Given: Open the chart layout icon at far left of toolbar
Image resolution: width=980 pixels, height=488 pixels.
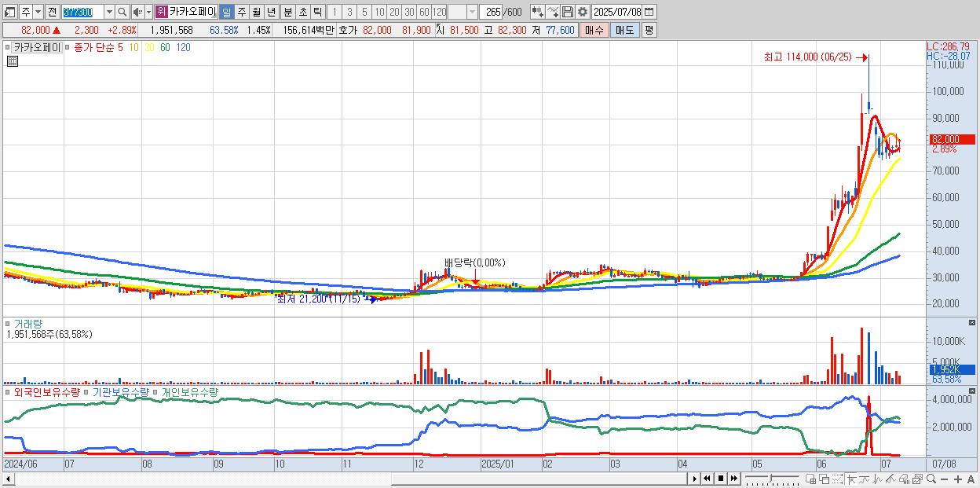Looking at the screenshot, I should (x=9, y=12).
